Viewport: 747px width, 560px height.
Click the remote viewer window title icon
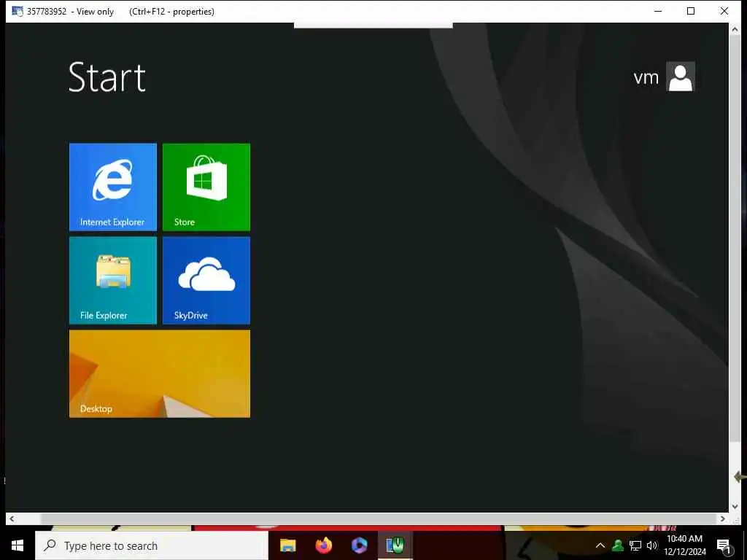click(x=18, y=11)
